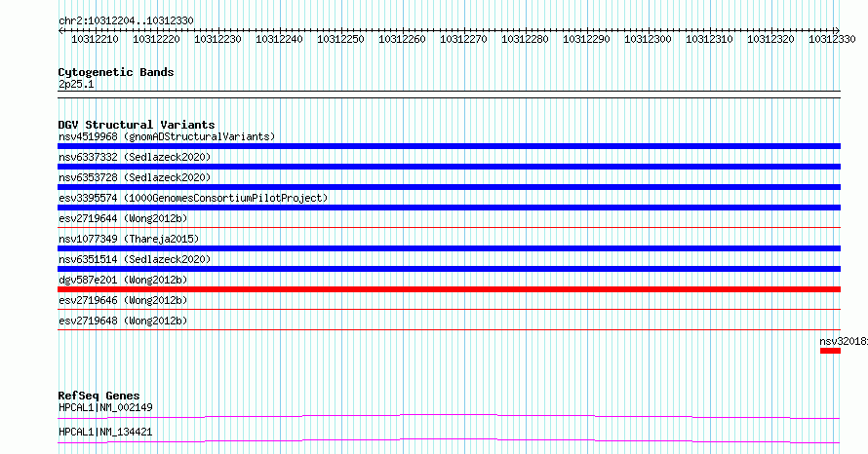
Task: Click ruler position 10312250
Action: [340, 39]
